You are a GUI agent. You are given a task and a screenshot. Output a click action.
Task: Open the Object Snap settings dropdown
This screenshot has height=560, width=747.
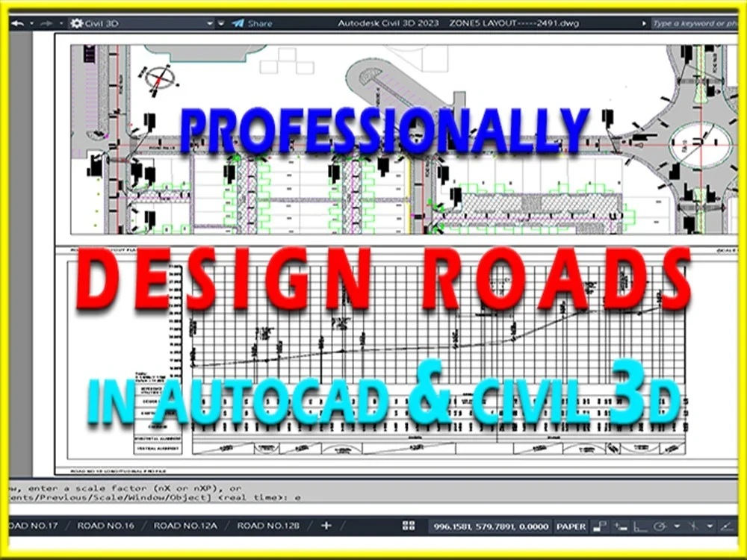point(710,526)
